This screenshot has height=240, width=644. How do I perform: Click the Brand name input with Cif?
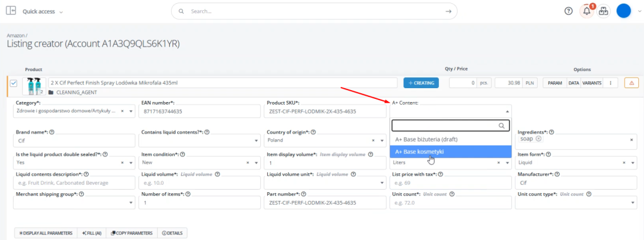click(74, 140)
